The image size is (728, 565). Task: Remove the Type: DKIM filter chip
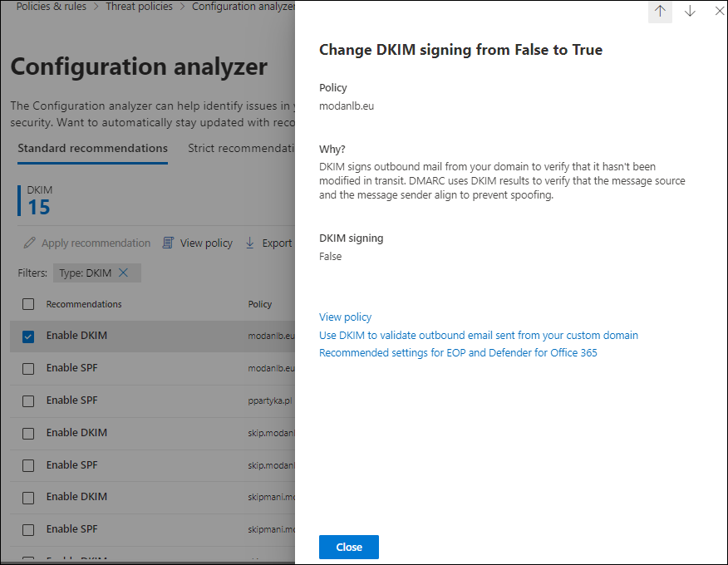(124, 273)
